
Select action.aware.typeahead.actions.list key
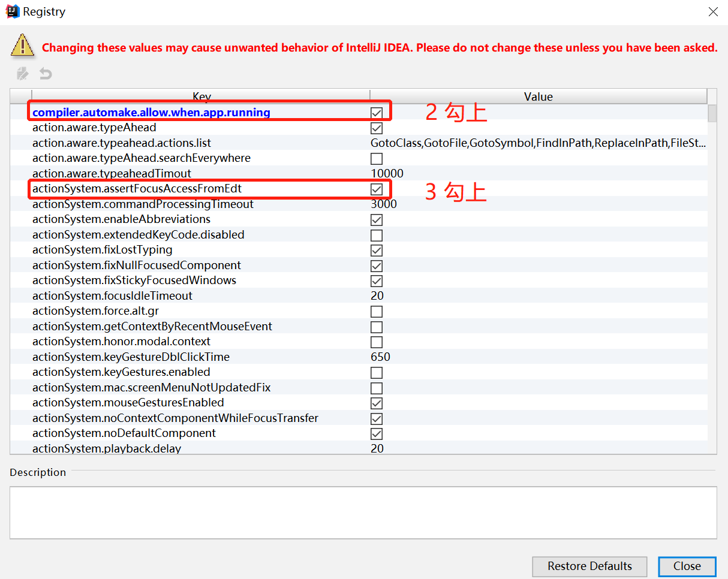click(x=122, y=143)
